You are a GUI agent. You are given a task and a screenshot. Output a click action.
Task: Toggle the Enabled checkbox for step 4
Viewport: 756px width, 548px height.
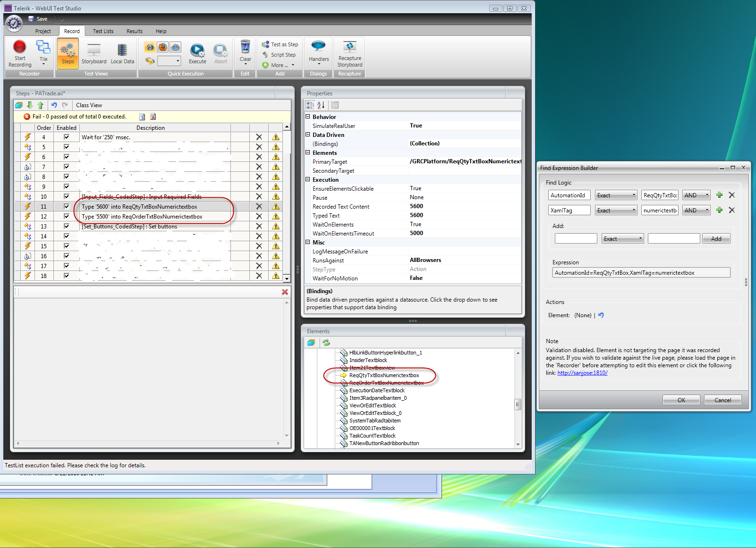(x=67, y=137)
